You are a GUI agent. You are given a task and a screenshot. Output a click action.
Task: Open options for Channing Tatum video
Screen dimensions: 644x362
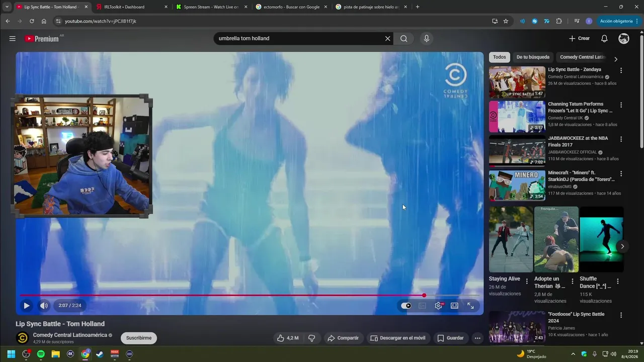click(x=621, y=105)
